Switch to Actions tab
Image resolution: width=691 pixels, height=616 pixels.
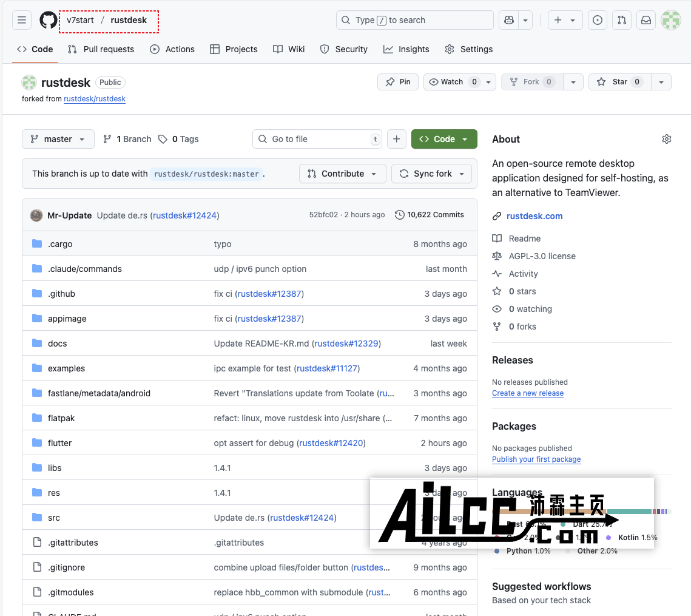[x=172, y=49]
